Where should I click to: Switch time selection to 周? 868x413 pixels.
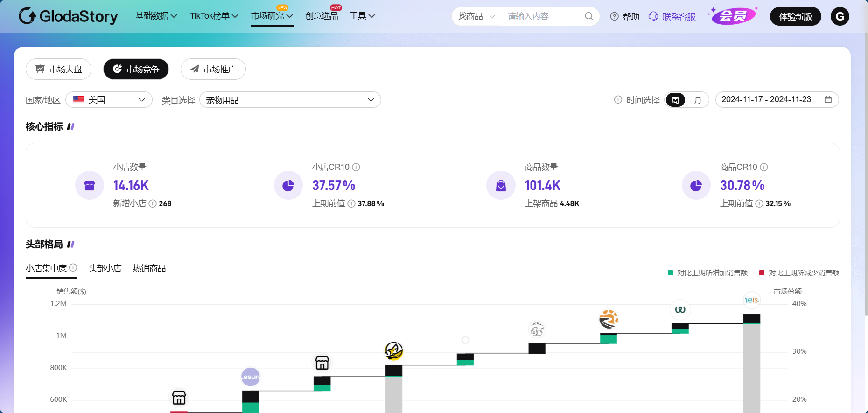click(675, 100)
